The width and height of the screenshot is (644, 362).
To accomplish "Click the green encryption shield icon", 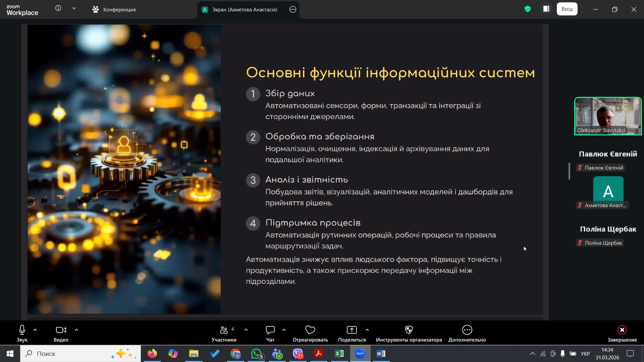I will tap(528, 9).
